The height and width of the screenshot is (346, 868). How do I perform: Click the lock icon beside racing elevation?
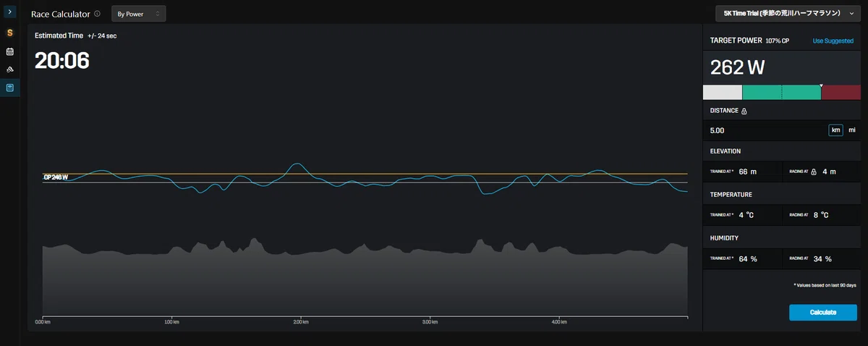pyautogui.click(x=814, y=172)
